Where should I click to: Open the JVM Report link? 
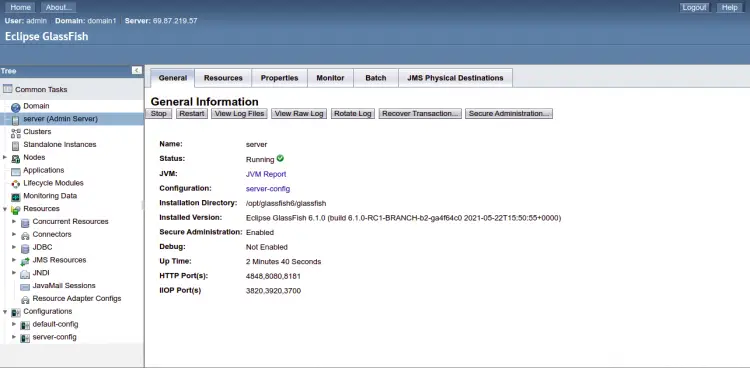tap(266, 174)
